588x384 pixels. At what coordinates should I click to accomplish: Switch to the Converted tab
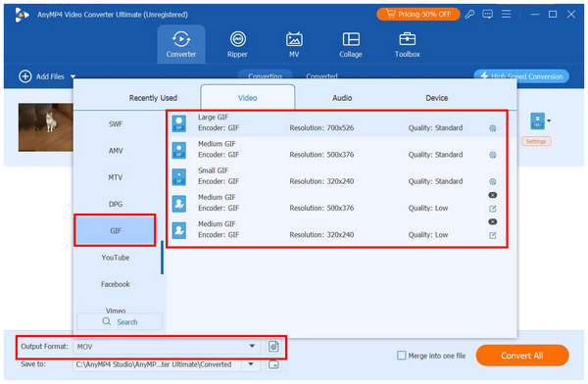[321, 76]
